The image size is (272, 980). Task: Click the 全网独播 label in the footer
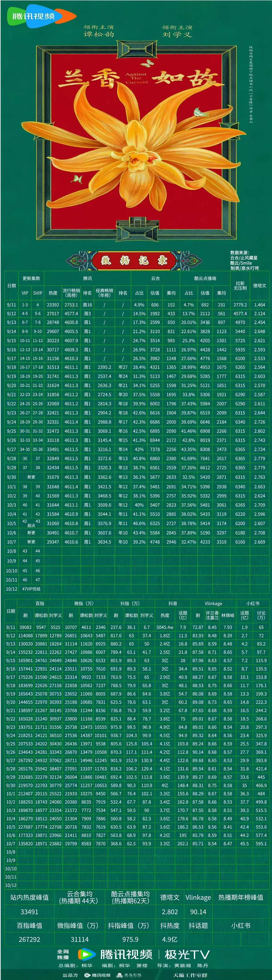coord(63,954)
